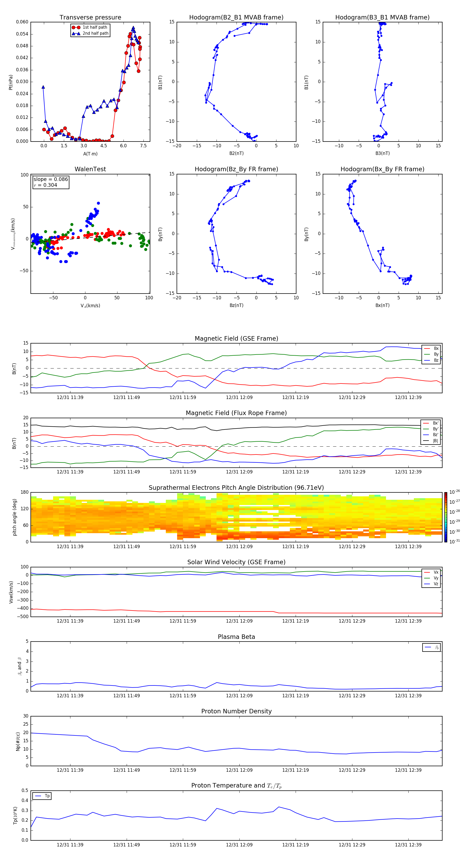Click the "12/31 11:59" tick under Solar Wind Velocity

tap(183, 621)
